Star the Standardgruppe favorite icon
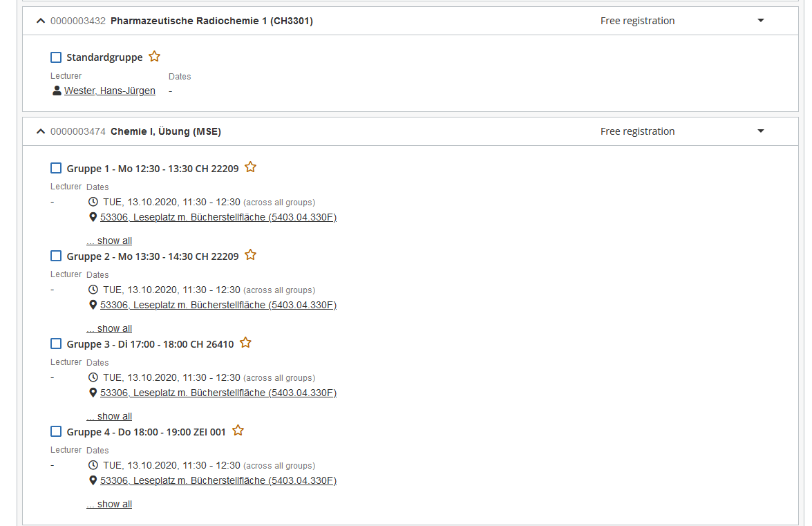 (155, 57)
